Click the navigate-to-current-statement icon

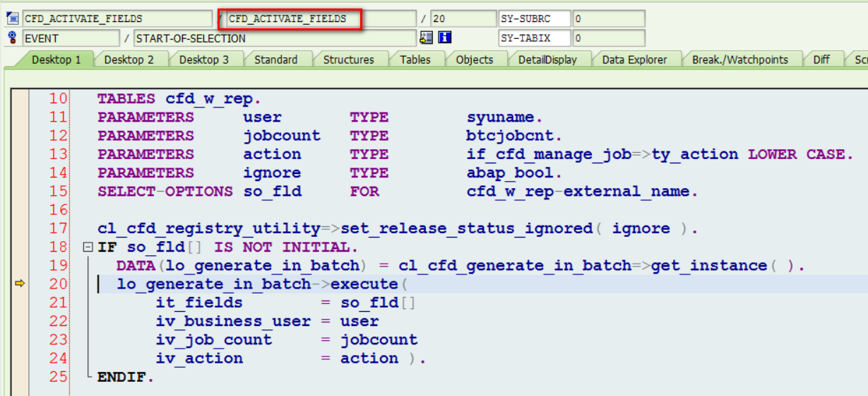click(426, 38)
